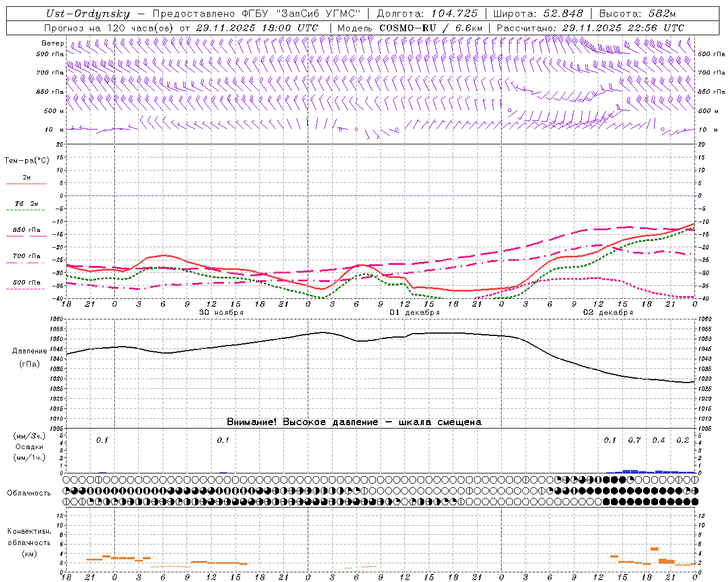Click the Долгота 104.725 header field
Screen dimensions: 728x582
pyautogui.click(x=427, y=14)
